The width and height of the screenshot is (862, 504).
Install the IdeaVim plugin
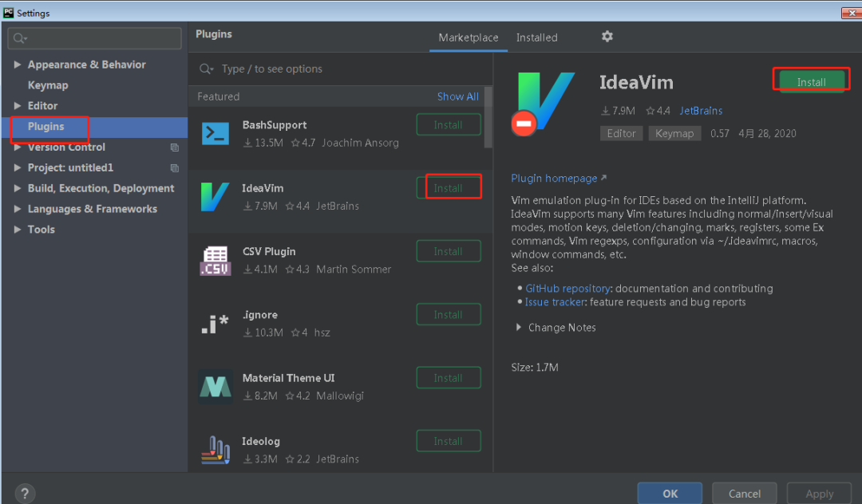point(811,81)
